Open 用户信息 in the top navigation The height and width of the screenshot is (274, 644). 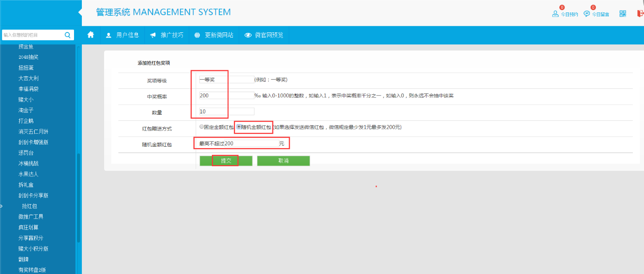[x=127, y=35]
